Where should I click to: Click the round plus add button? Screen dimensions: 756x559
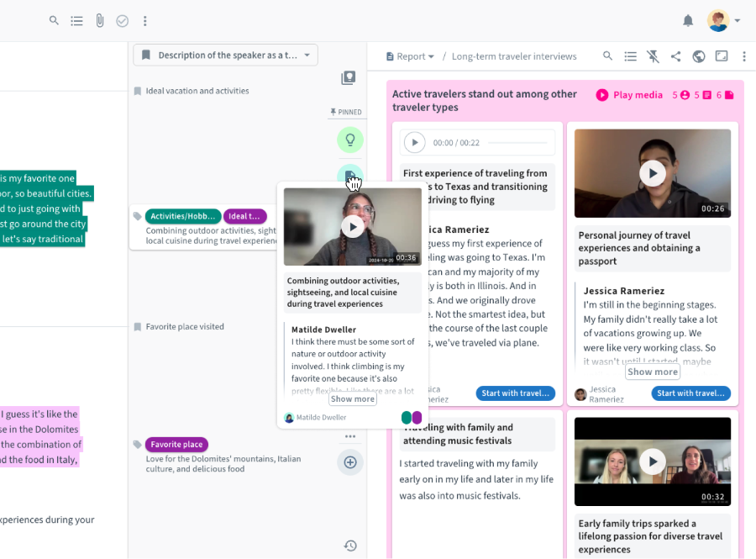[350, 462]
